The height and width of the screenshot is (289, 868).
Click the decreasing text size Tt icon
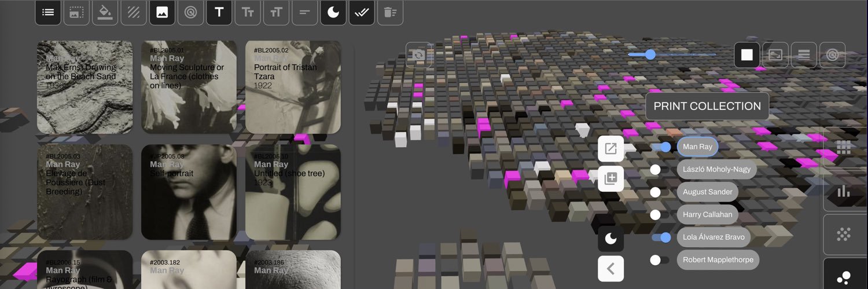tap(248, 12)
